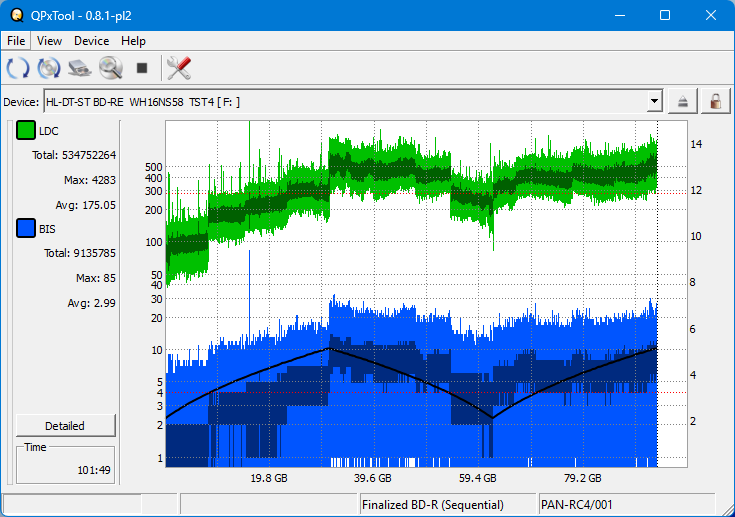Click the green LDC color swatch

tap(26, 130)
